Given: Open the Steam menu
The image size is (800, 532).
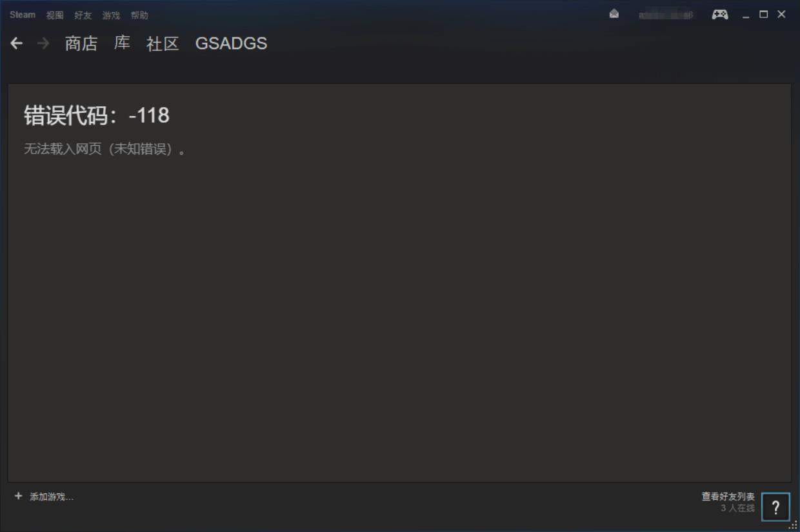Looking at the screenshot, I should click(23, 15).
